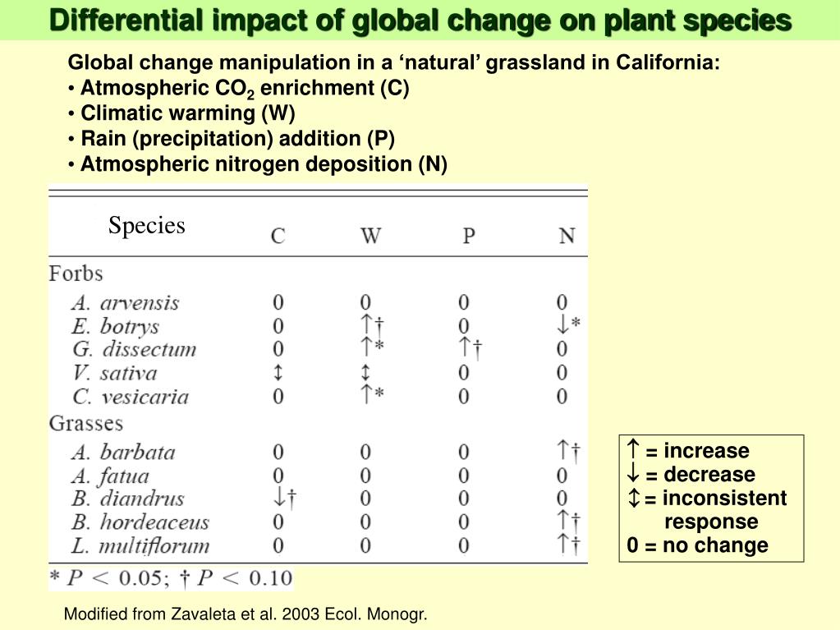Image resolution: width=840 pixels, height=630 pixels.
Task: Click the N column header
Action: point(567,236)
